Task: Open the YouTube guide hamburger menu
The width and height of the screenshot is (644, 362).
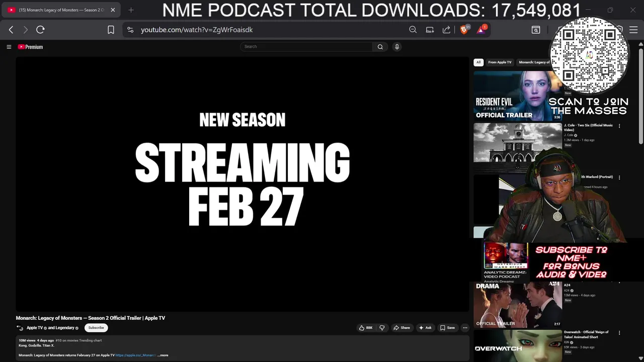Action: point(9,47)
